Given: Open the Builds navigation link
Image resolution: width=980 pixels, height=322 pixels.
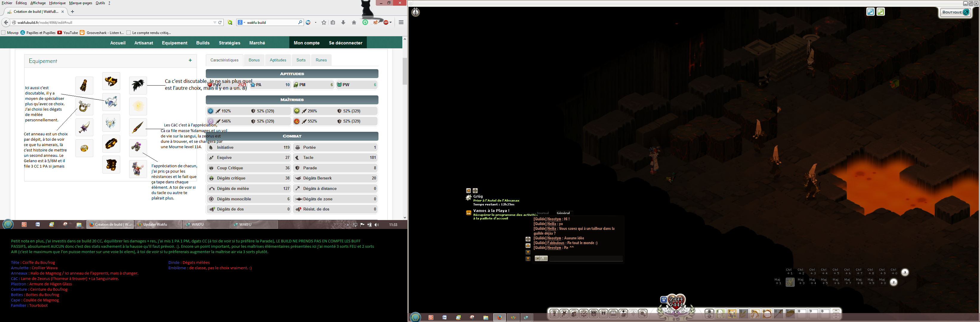Looking at the screenshot, I should [203, 43].
